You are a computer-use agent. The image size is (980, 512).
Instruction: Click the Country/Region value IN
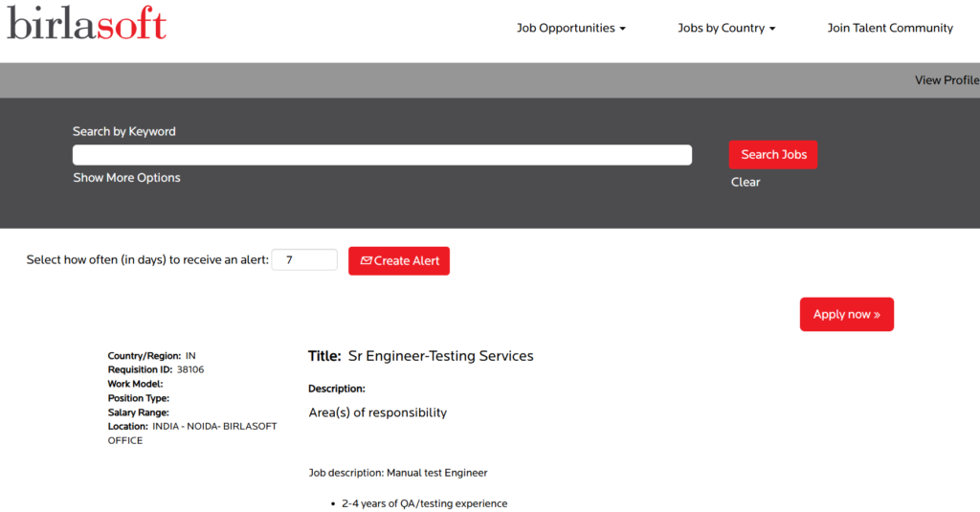[190, 356]
